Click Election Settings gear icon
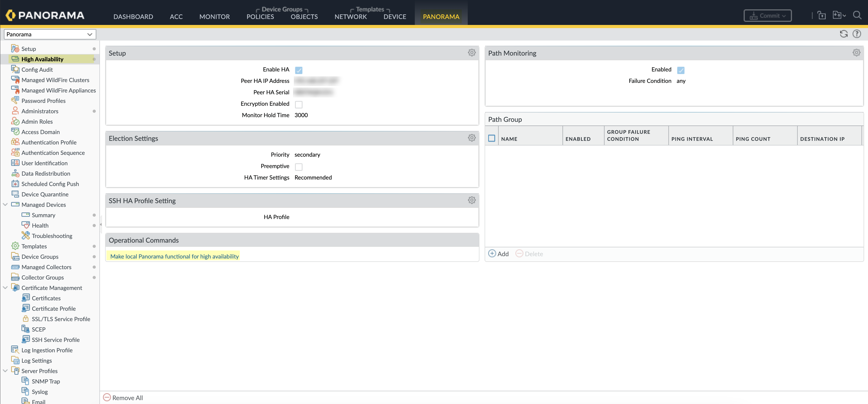This screenshot has width=868, height=404. [x=471, y=138]
